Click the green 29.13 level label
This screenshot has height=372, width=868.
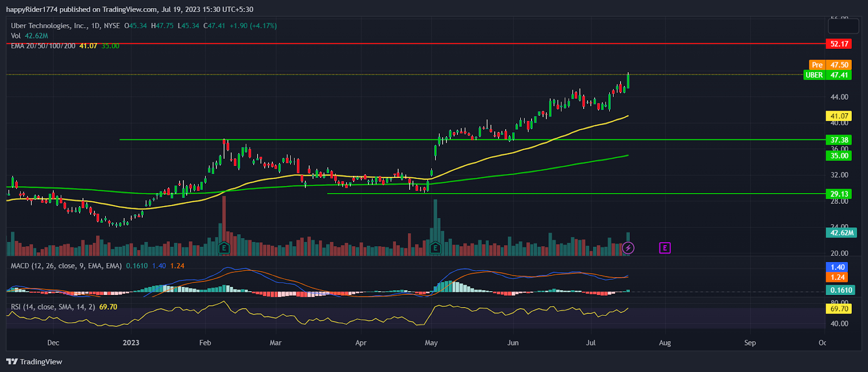(839, 194)
